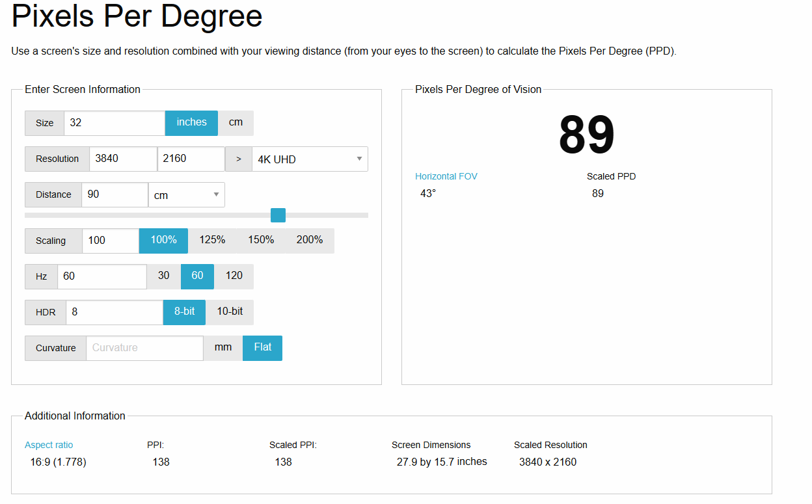Choose 120 Hz refresh rate
812x504 pixels.
point(234,276)
